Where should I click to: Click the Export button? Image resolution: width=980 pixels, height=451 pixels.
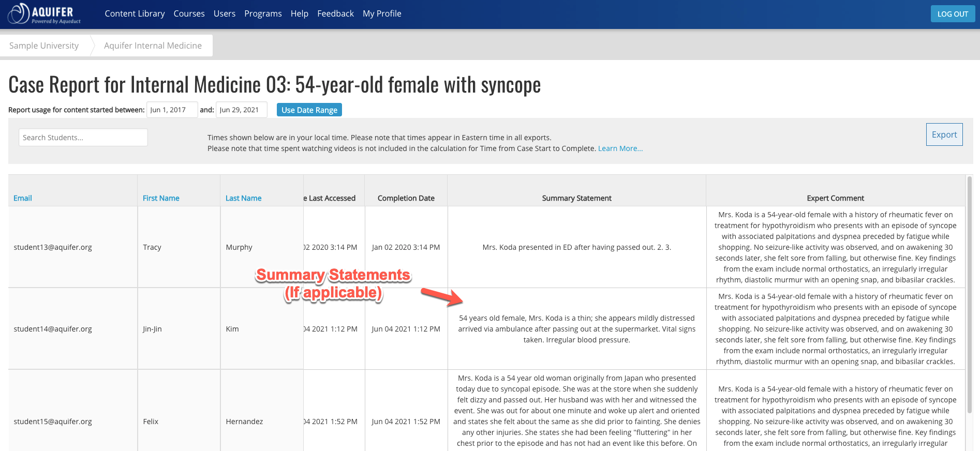pyautogui.click(x=944, y=134)
